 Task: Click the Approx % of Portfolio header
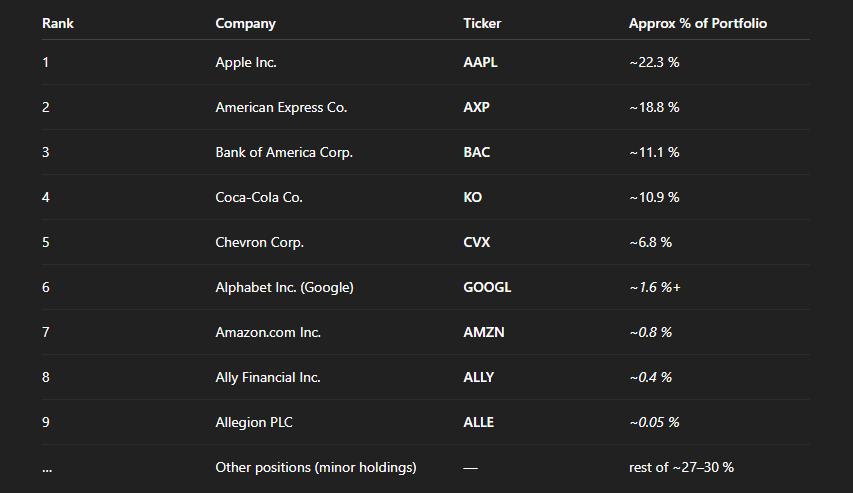[x=698, y=23]
